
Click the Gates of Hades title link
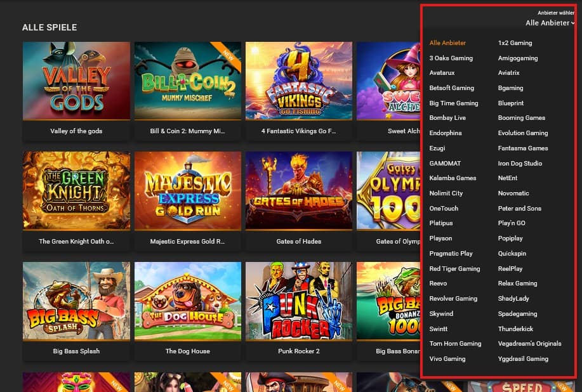[x=298, y=242]
